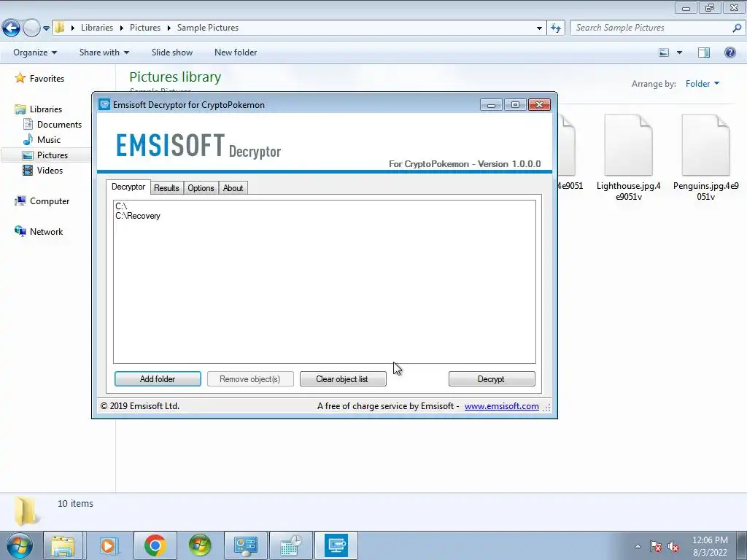Click the calendar scheduler taskbar icon
Screen dimensions: 747x560
(x=290, y=545)
